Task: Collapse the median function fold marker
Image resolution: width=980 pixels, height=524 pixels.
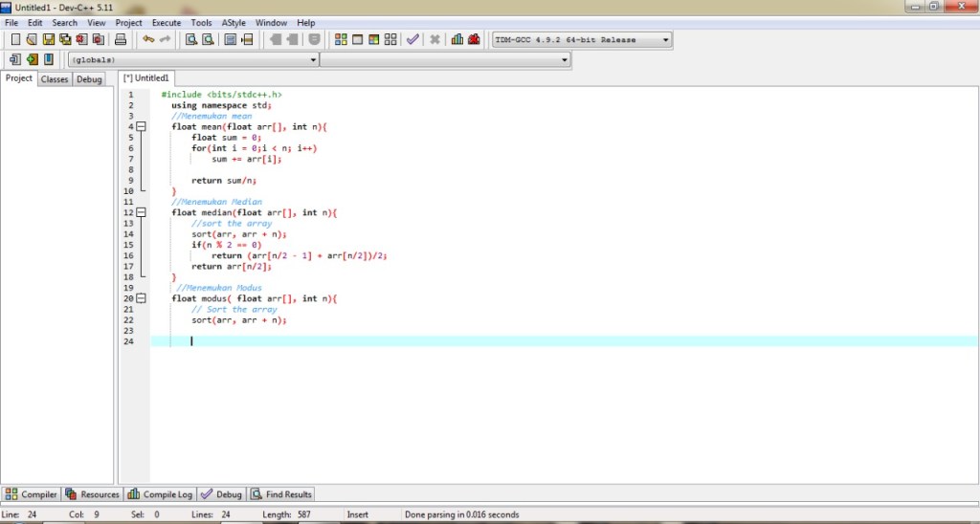Action: pos(141,212)
